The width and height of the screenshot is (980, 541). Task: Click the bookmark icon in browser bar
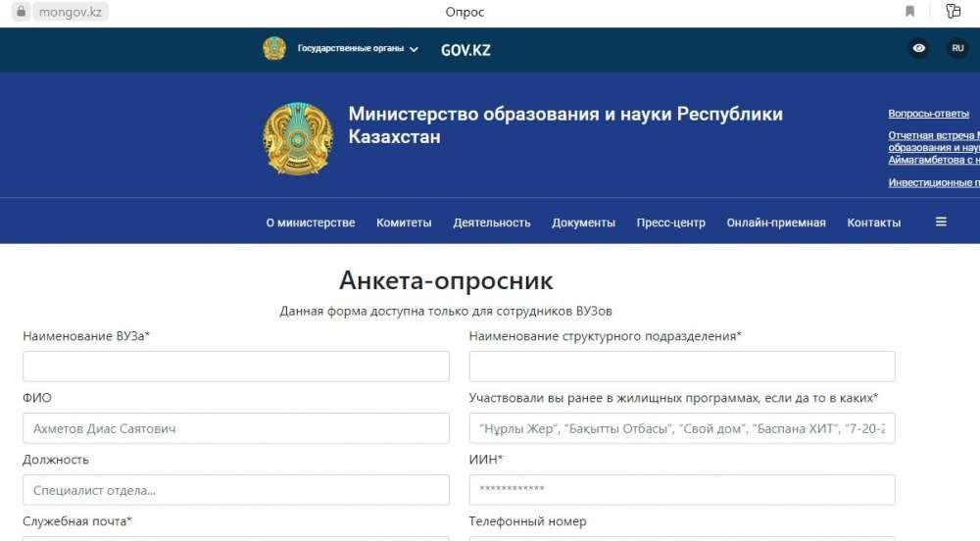pyautogui.click(x=910, y=12)
